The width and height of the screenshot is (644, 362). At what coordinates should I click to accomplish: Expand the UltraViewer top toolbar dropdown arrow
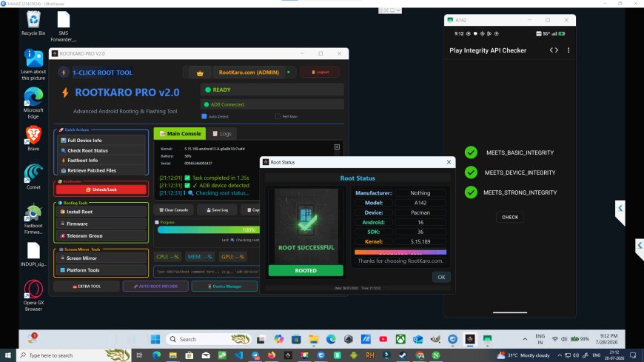(398, 10)
